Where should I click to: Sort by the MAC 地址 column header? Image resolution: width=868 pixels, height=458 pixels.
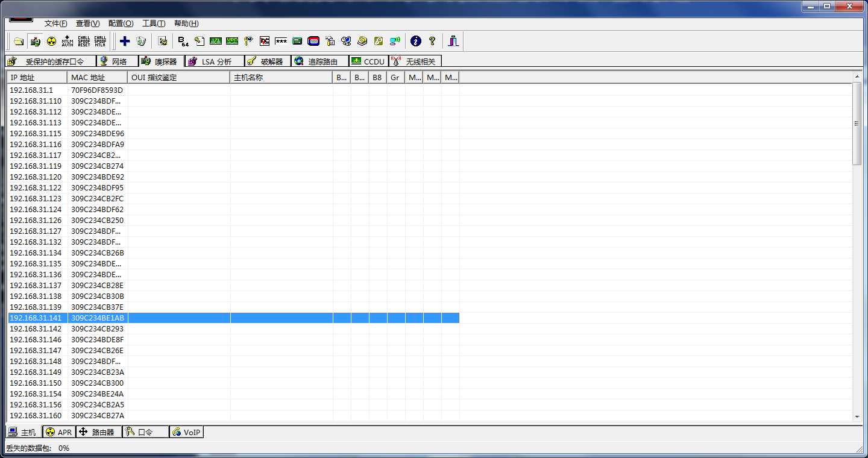point(98,78)
